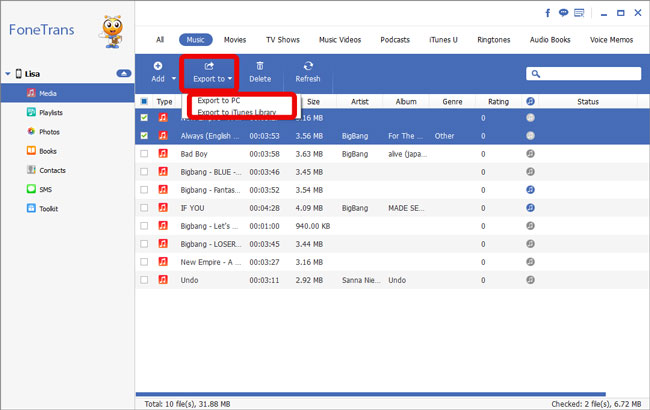
Task: Check the Bigbang - Fantas... song checkbox
Action: click(x=144, y=190)
